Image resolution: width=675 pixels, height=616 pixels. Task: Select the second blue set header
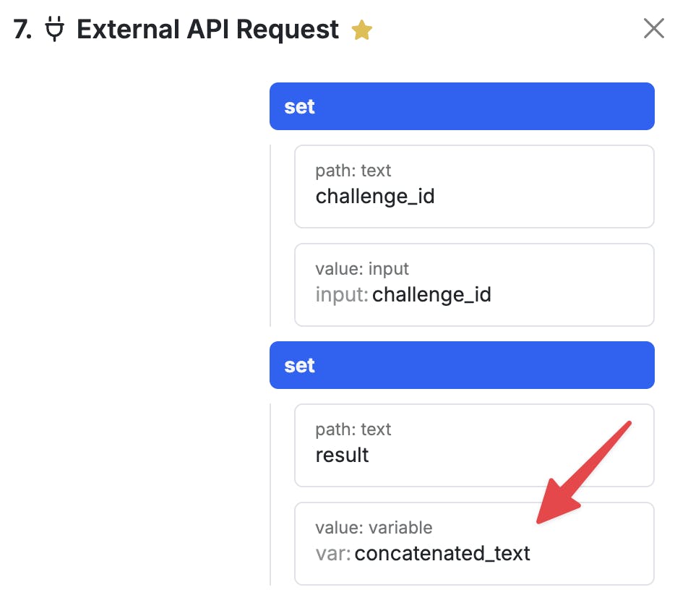point(462,365)
